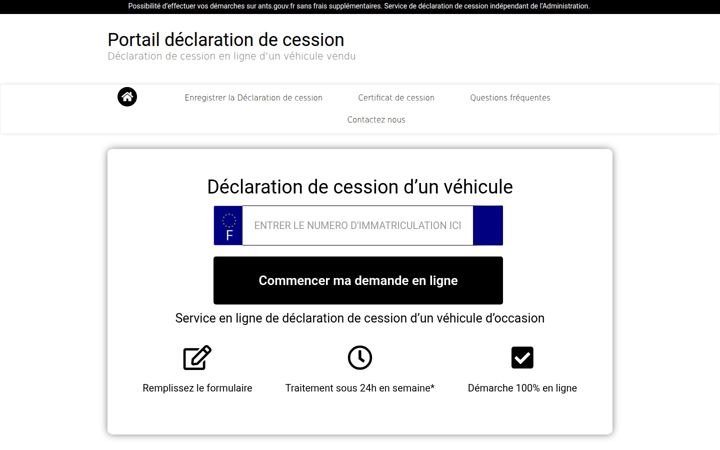The height and width of the screenshot is (450, 720).
Task: Open the Contactez nous page
Action: [376, 119]
